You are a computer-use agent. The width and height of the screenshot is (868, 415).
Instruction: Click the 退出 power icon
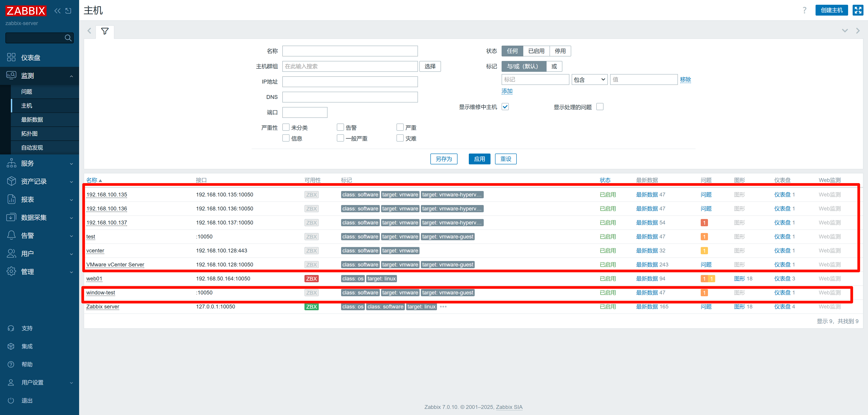point(11,400)
